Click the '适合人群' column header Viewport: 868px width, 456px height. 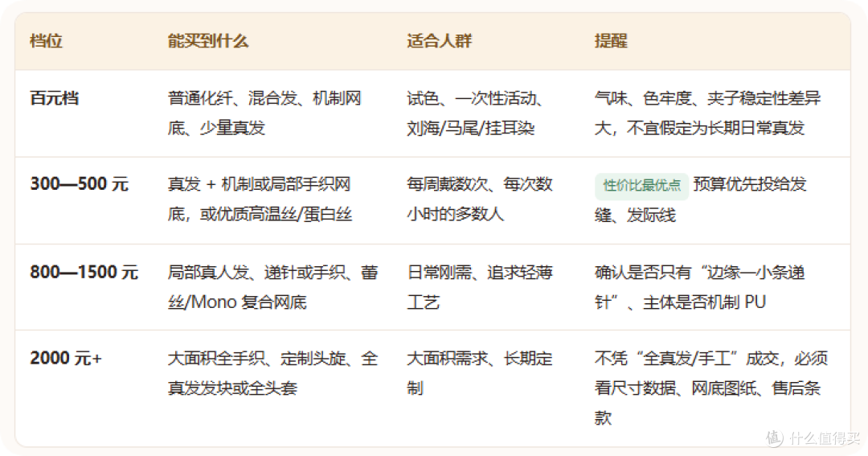coord(439,41)
